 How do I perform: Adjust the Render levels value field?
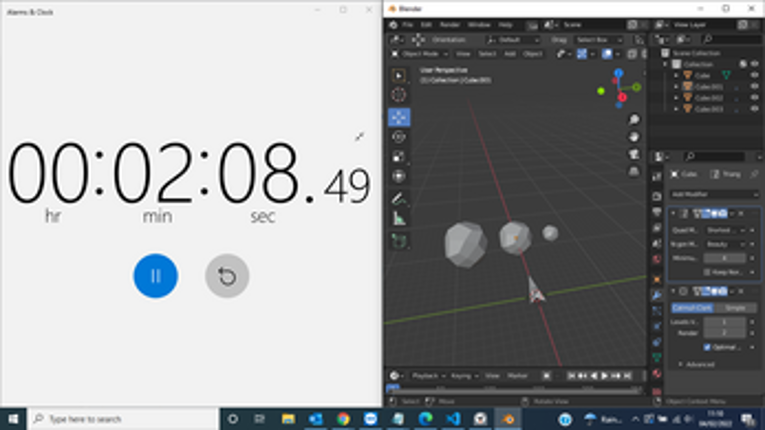725,333
